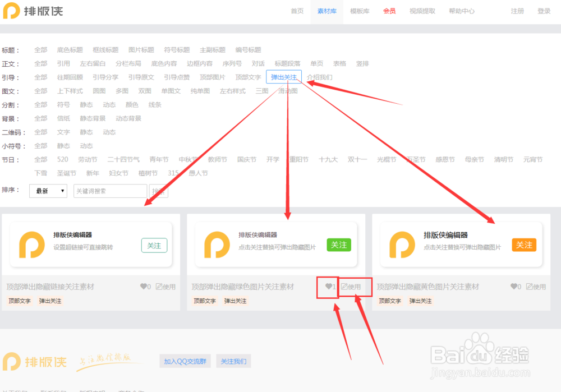
Task: Select the 植树节 filter
Action: [148, 173]
